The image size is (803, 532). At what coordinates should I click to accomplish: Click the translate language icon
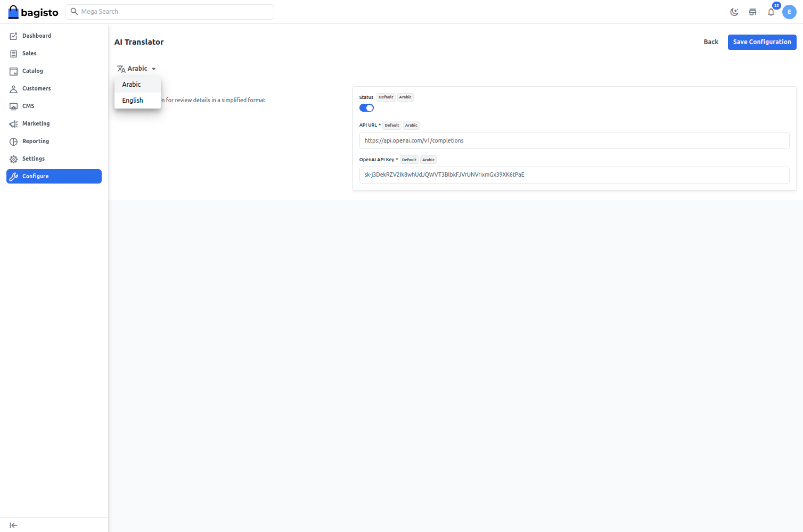pos(121,69)
